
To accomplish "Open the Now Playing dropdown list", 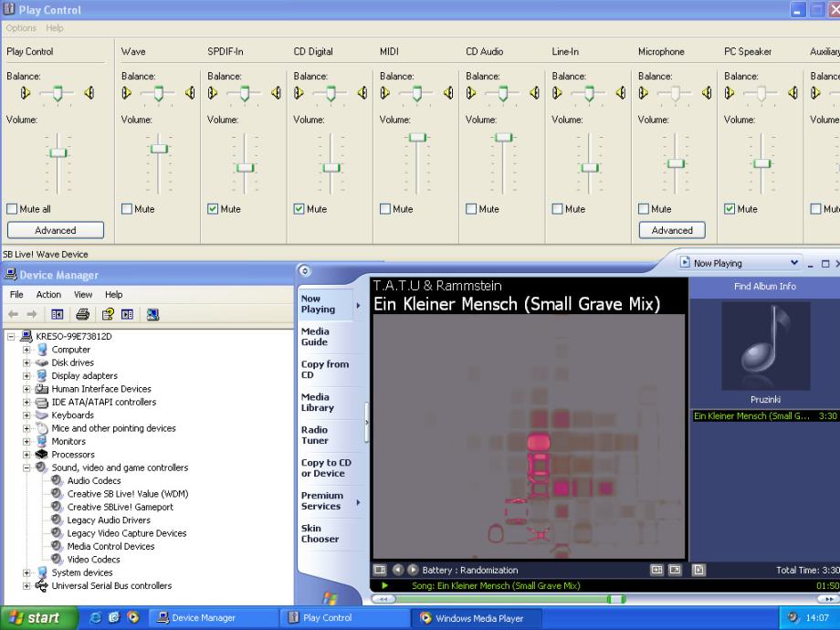I will tap(793, 263).
